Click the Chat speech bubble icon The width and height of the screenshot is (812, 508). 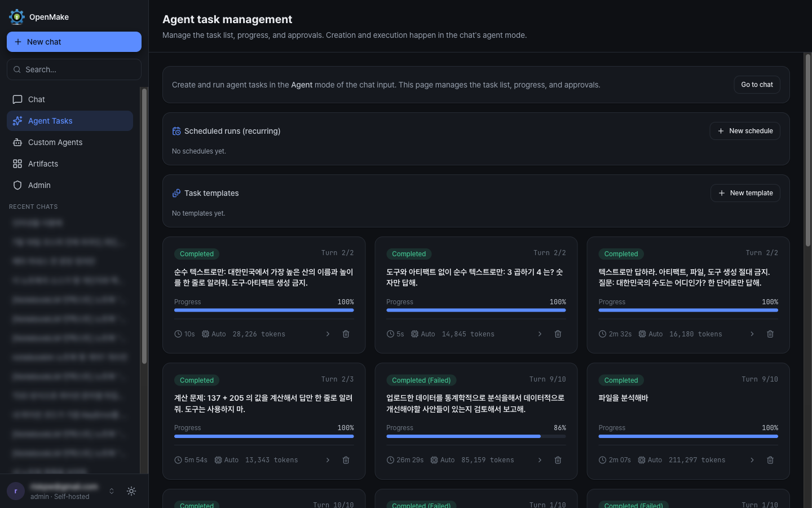[x=17, y=99]
